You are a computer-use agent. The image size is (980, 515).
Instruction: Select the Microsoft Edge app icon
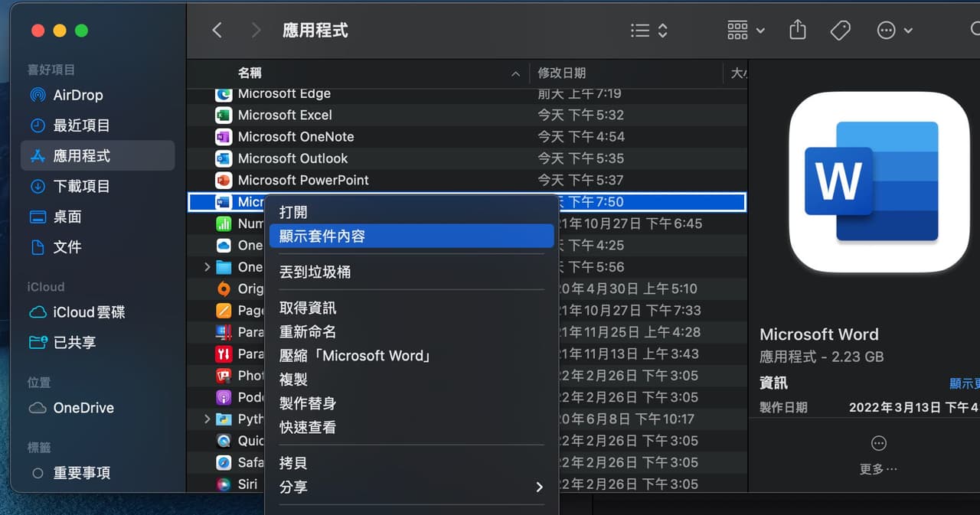[x=224, y=93]
